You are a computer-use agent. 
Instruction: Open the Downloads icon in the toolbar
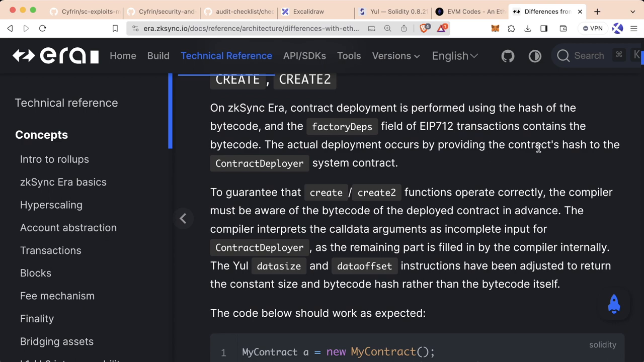point(527,29)
